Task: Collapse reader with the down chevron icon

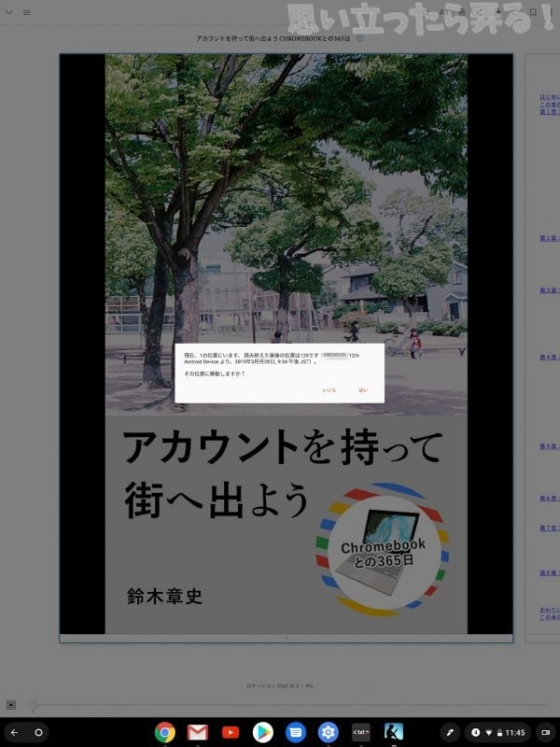Action: coord(9,12)
